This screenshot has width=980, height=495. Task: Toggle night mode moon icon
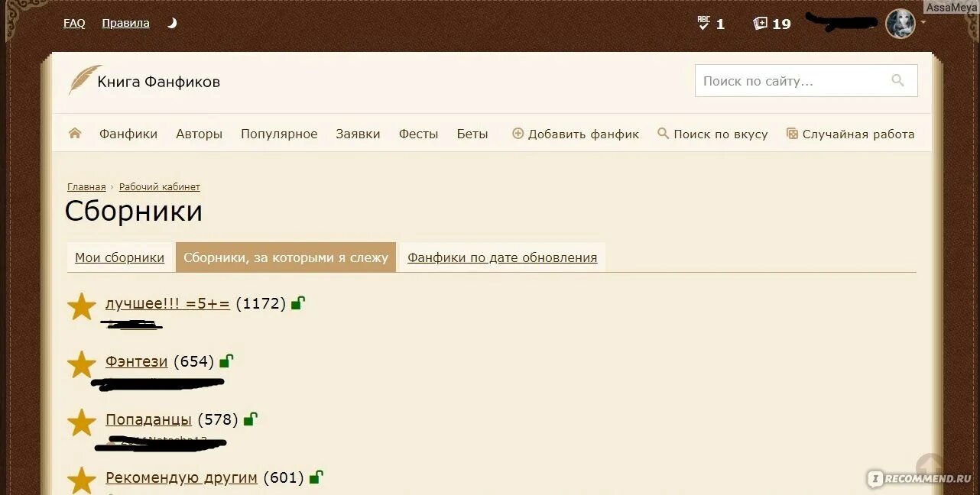tap(172, 23)
